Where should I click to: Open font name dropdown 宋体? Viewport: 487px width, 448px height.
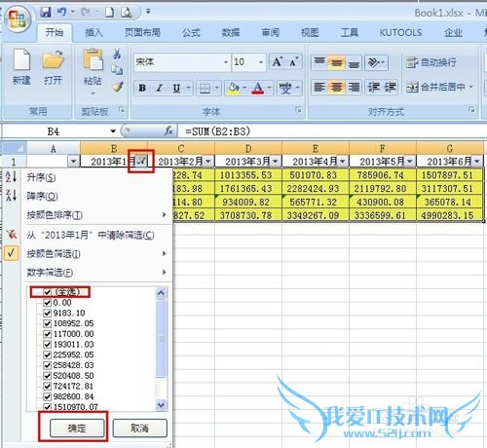tap(226, 62)
